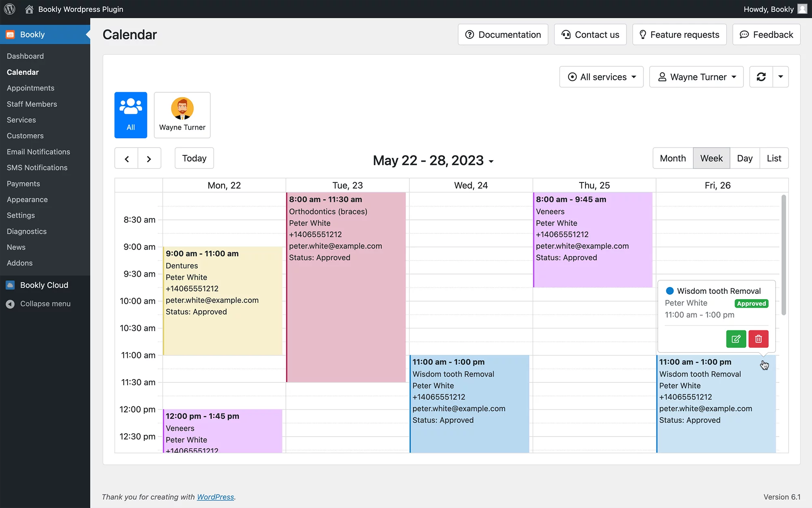The width and height of the screenshot is (812, 508).
Task: Click the Howdy, Bookly account text
Action: pos(769,9)
